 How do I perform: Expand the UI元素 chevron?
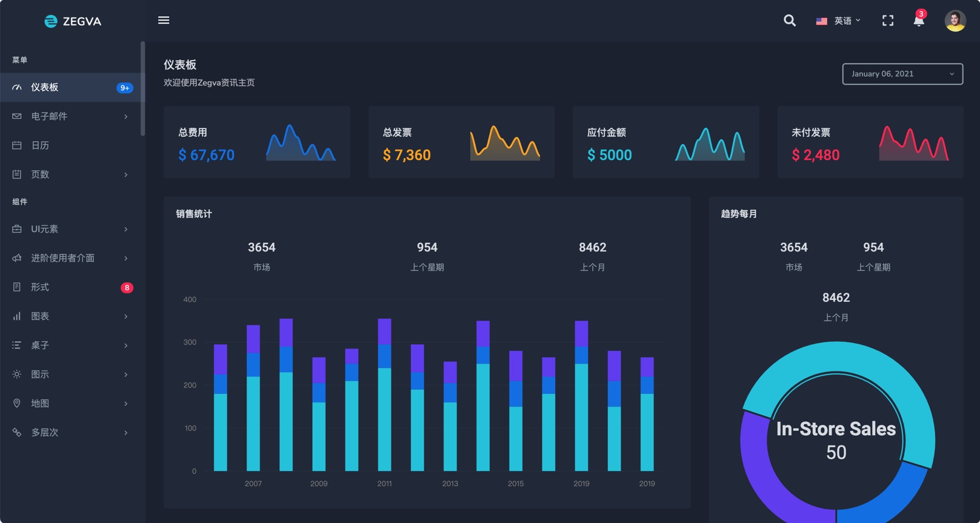point(126,229)
